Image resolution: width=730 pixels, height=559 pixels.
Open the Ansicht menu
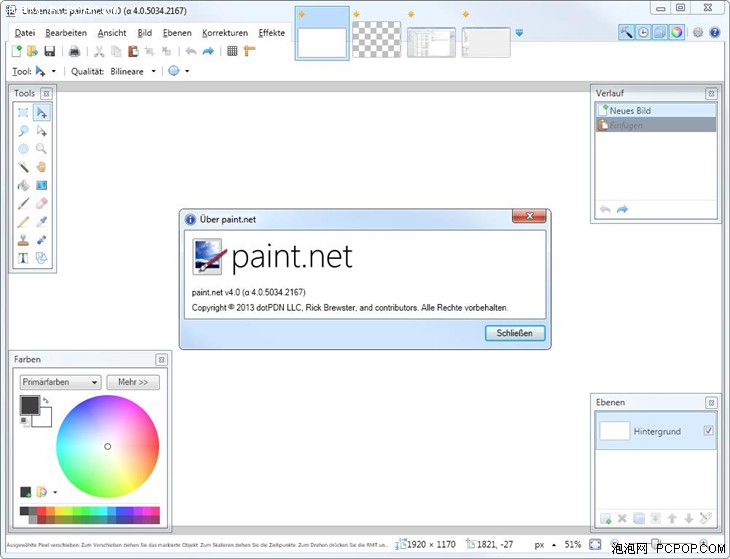(112, 33)
